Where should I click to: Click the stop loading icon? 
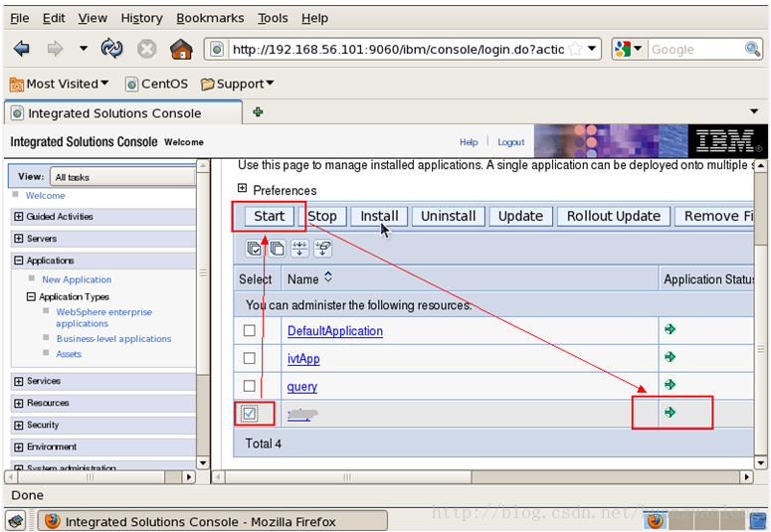(x=146, y=49)
